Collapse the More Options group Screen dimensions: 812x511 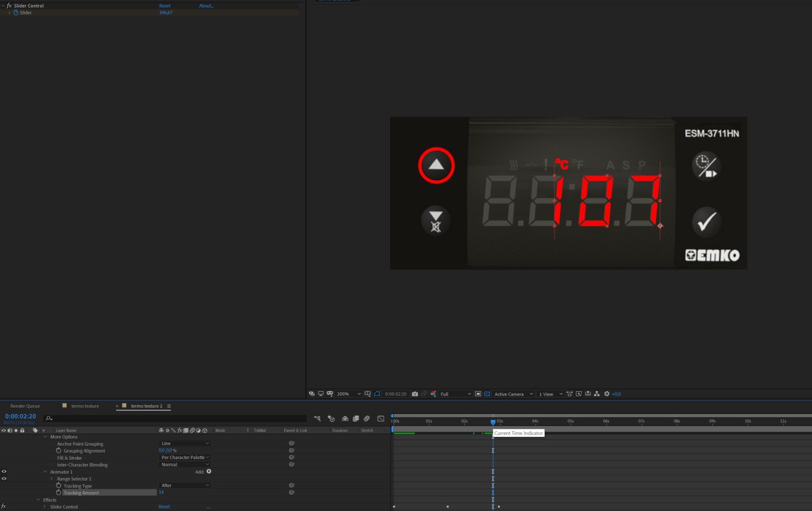[x=45, y=437]
